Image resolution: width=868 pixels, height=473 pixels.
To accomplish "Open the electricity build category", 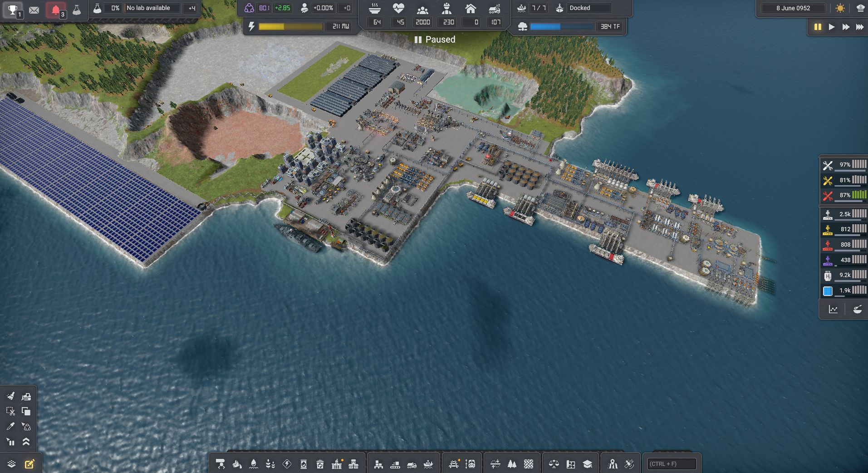I will click(x=287, y=464).
